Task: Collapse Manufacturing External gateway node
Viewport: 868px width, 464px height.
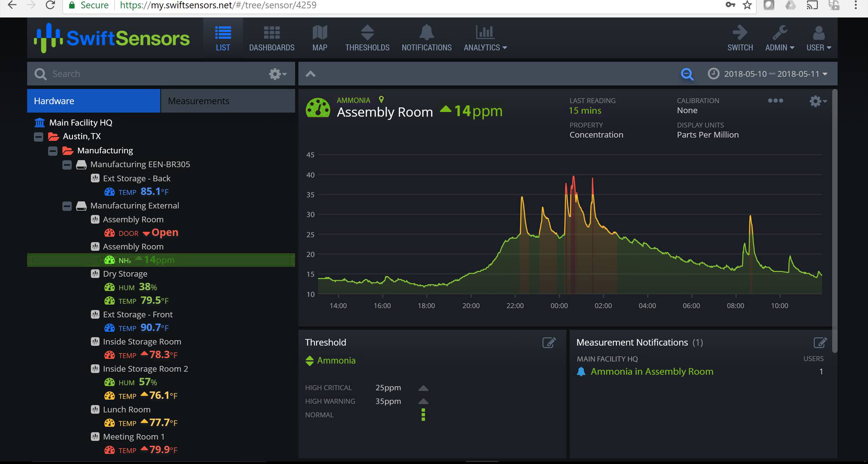Action: click(67, 206)
